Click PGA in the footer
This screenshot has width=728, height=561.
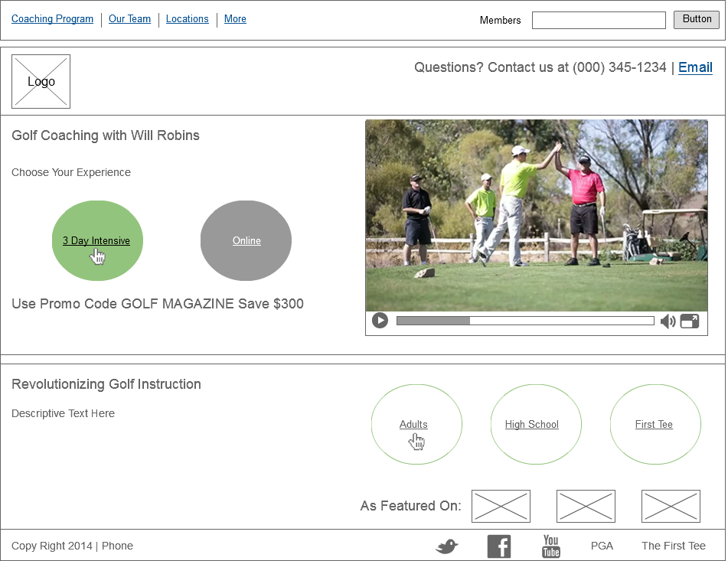[x=602, y=546]
